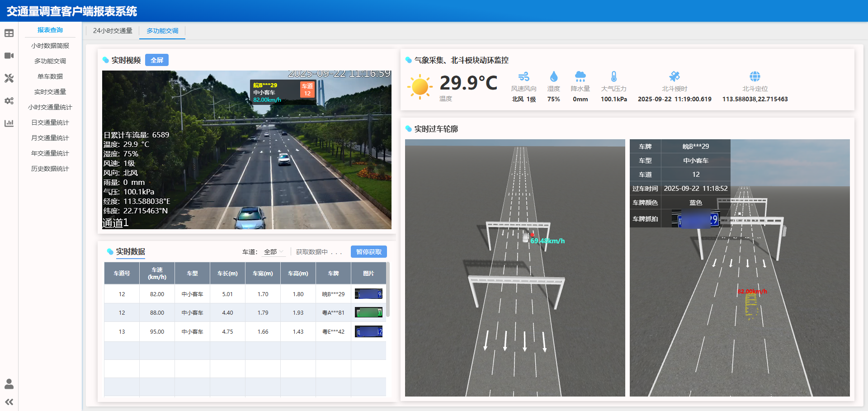This screenshot has width=868, height=411.
Task: Collapse sidebar with double chevron icon
Action: [9, 402]
